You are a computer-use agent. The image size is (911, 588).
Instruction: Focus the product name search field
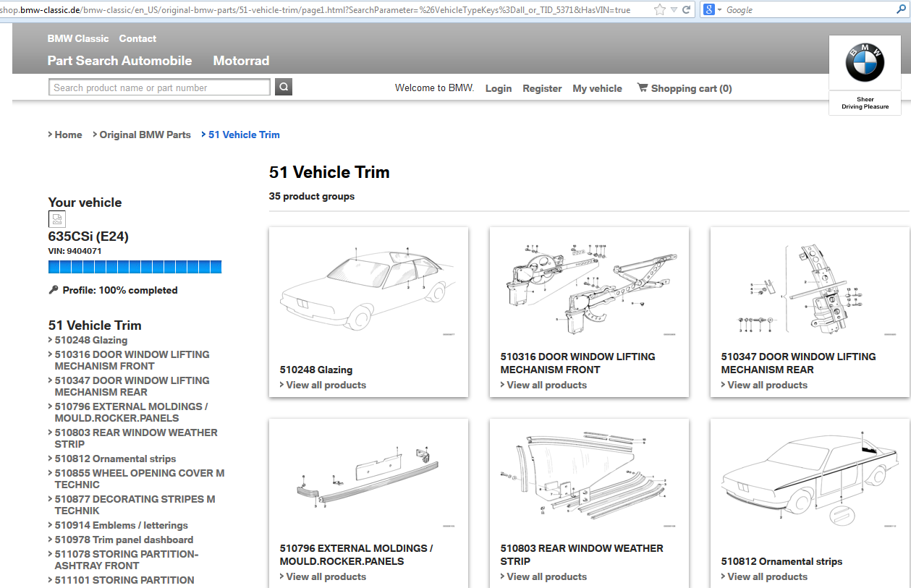pos(159,88)
